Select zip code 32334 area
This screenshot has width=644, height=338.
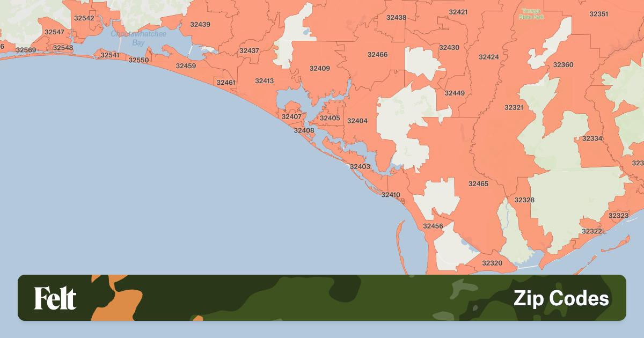[x=592, y=138]
